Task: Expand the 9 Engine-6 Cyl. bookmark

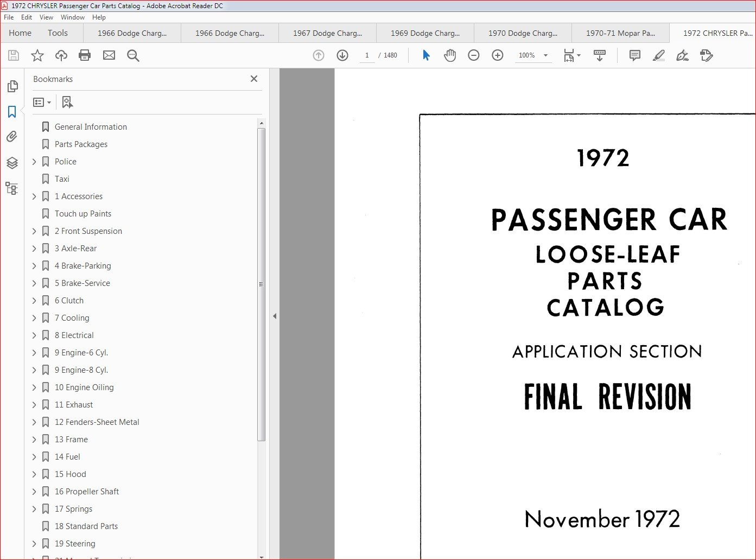Action: tap(34, 353)
